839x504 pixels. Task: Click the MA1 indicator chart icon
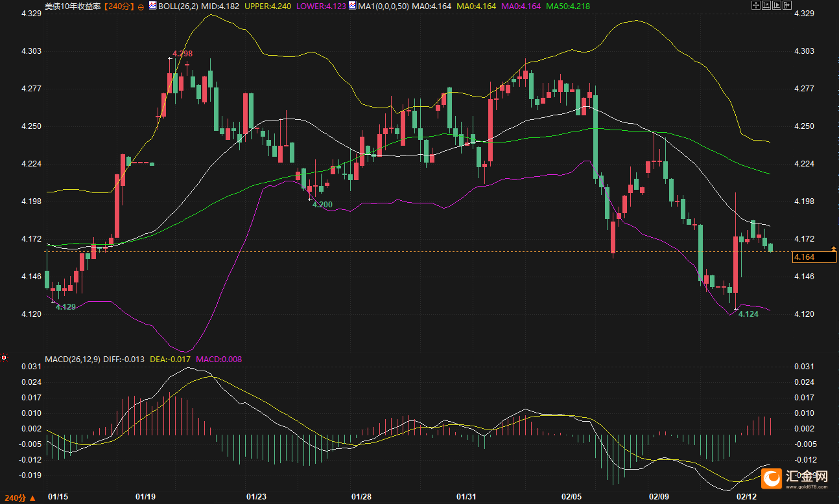[x=352, y=5]
